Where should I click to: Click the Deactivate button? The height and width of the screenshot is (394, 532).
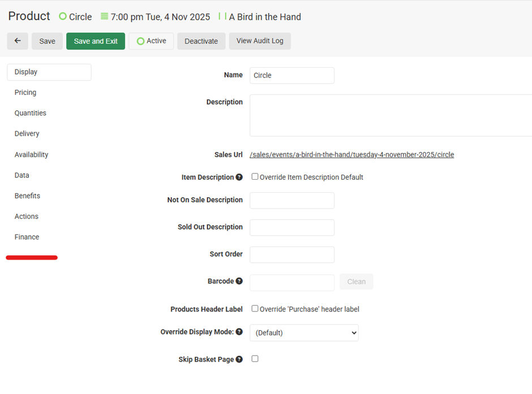pyautogui.click(x=201, y=41)
